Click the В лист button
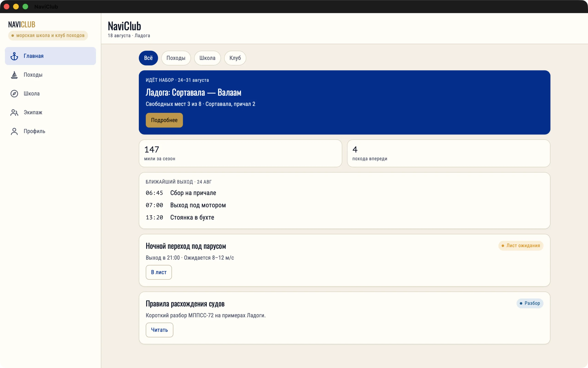This screenshot has width=588, height=368. click(159, 272)
